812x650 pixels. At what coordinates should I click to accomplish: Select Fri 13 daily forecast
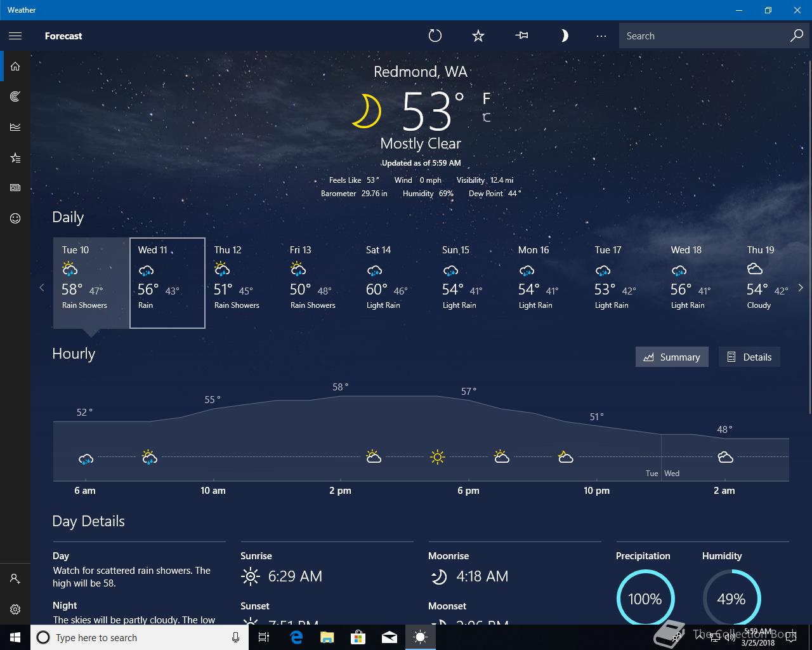click(x=320, y=283)
